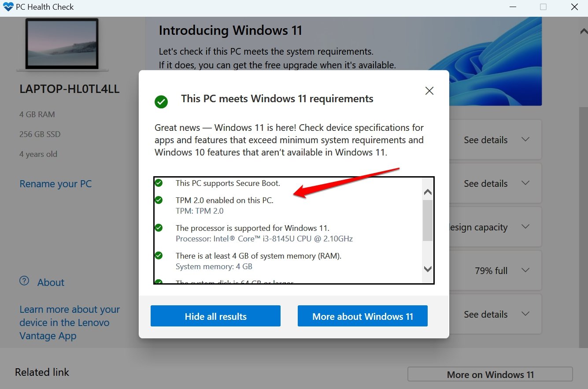This screenshot has height=389, width=588.
Task: Click main window scroll up arrow
Action: pyautogui.click(x=584, y=32)
